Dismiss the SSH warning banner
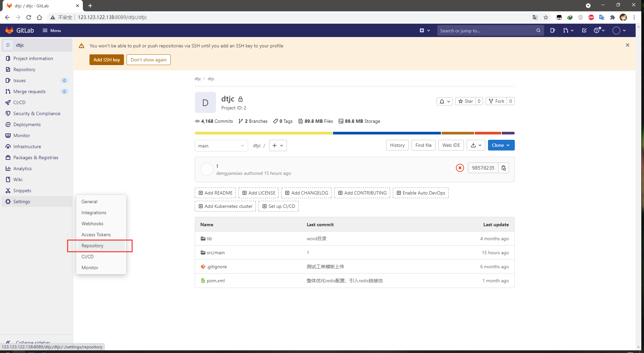 pyautogui.click(x=628, y=45)
